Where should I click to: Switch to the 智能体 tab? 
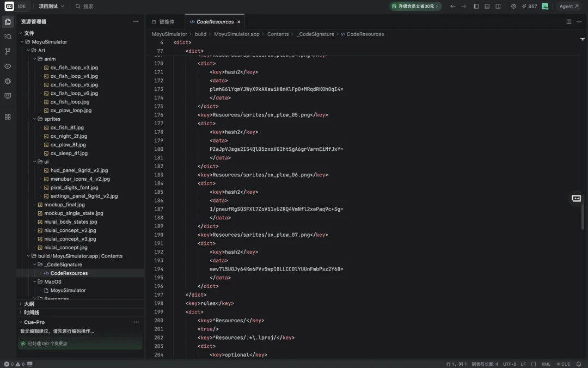point(163,22)
